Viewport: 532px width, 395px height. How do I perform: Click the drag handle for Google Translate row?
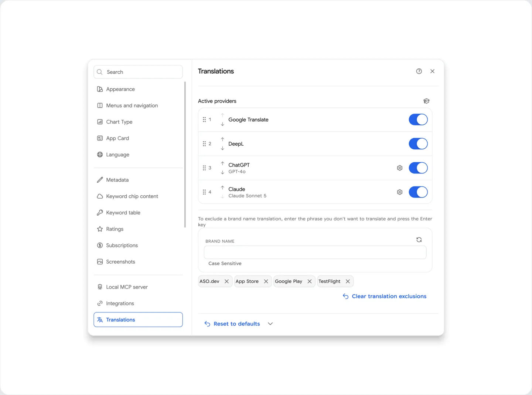tap(204, 120)
